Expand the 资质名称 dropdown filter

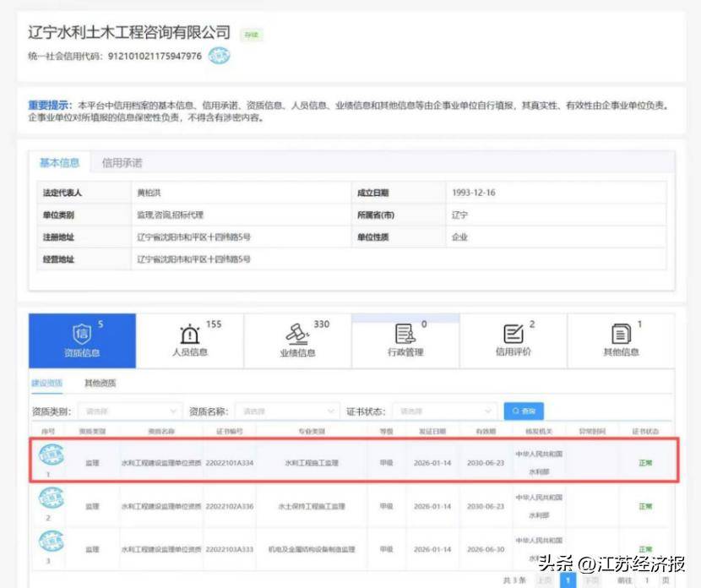[286, 411]
